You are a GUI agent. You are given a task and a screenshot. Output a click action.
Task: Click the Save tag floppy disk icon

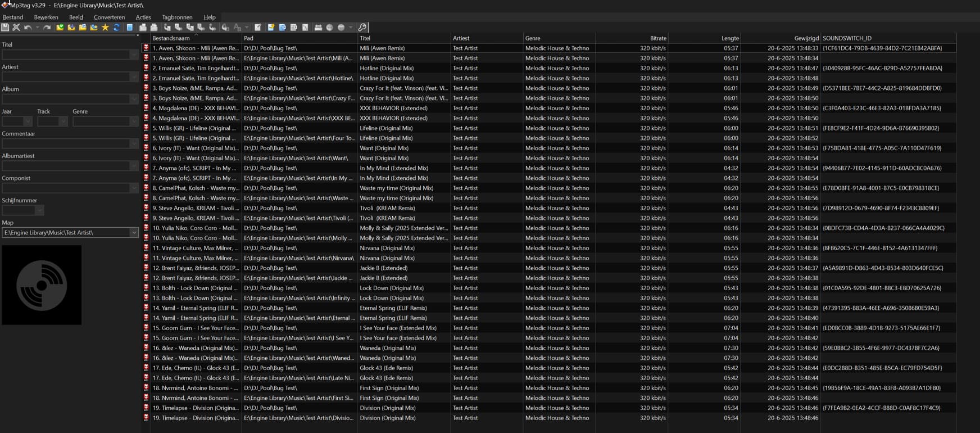[5, 27]
